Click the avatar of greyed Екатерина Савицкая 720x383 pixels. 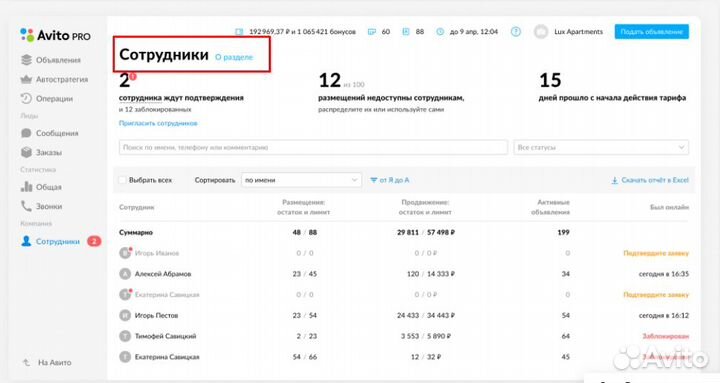(125, 294)
